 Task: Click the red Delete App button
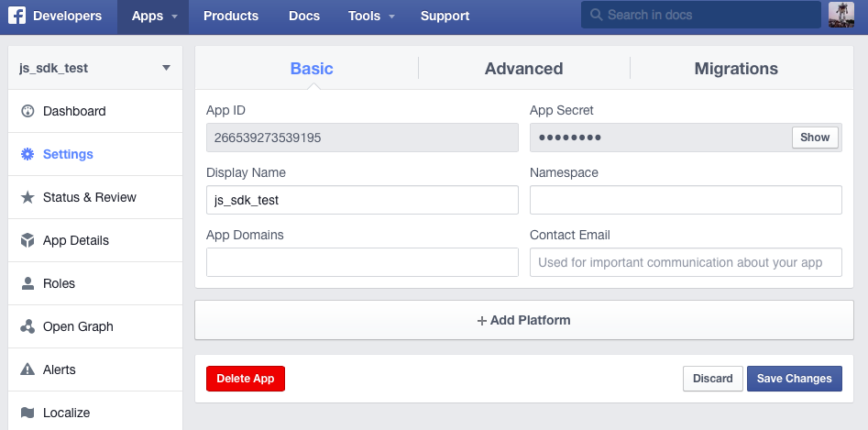point(246,379)
